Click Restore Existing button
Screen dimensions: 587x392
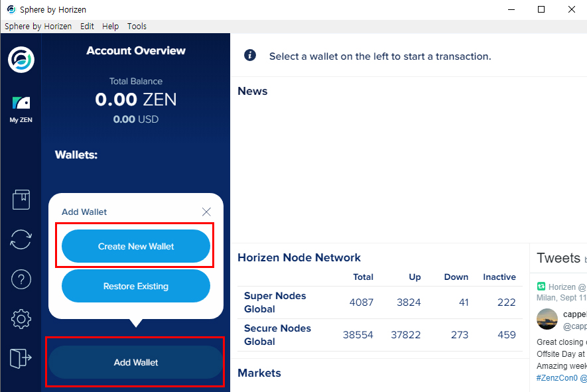coord(136,286)
